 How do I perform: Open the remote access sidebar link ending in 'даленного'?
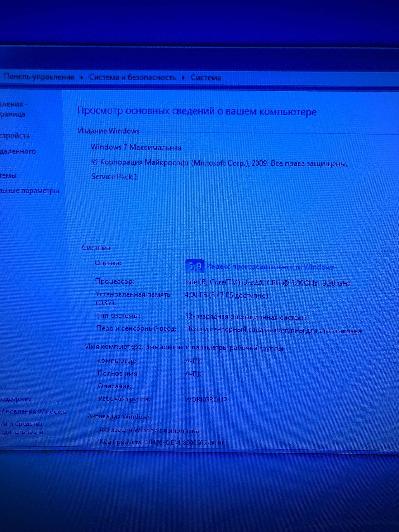point(18,151)
